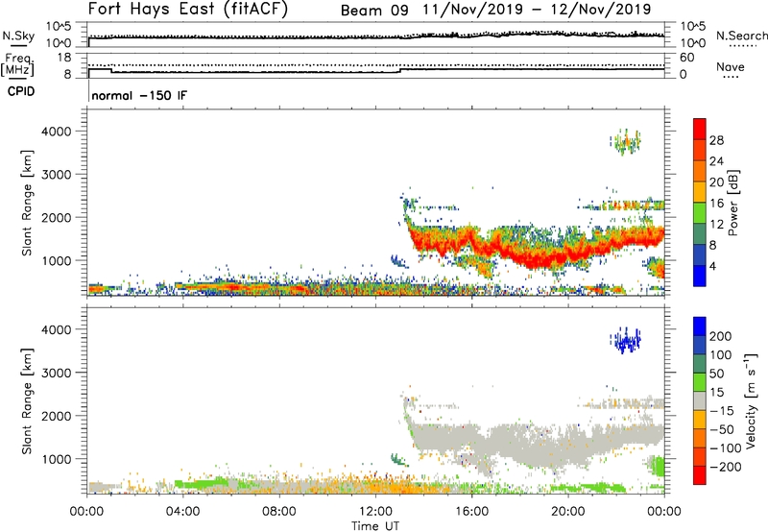Click the '-200' label on the velocity colorbar

pyautogui.click(x=726, y=467)
